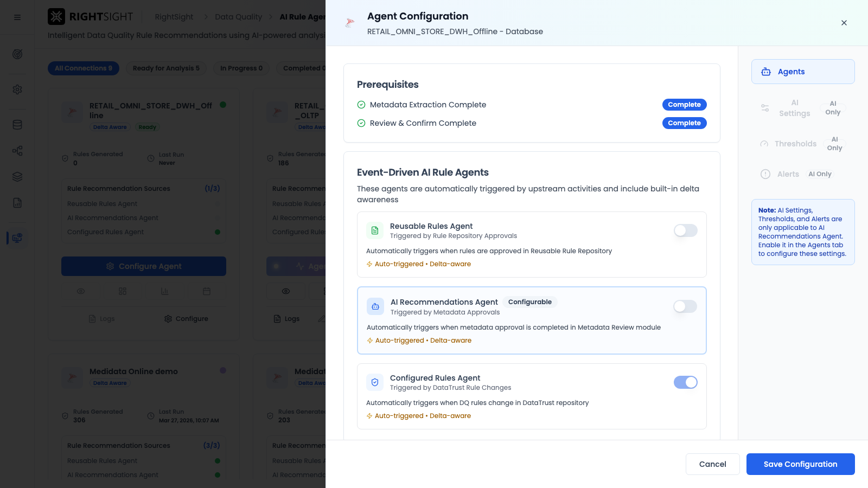Click the Reusable Rules Agent document icon
The width and height of the screenshot is (868, 488).
[375, 230]
